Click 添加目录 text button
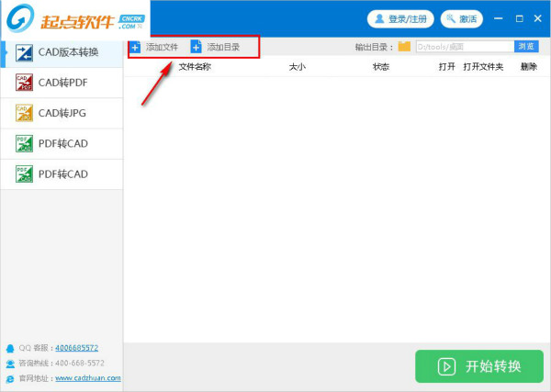This screenshot has width=551, height=392. coord(223,47)
